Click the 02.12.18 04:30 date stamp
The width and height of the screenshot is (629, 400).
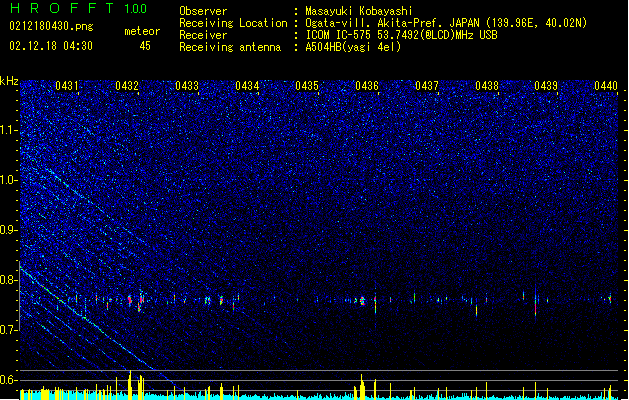[x=51, y=46]
